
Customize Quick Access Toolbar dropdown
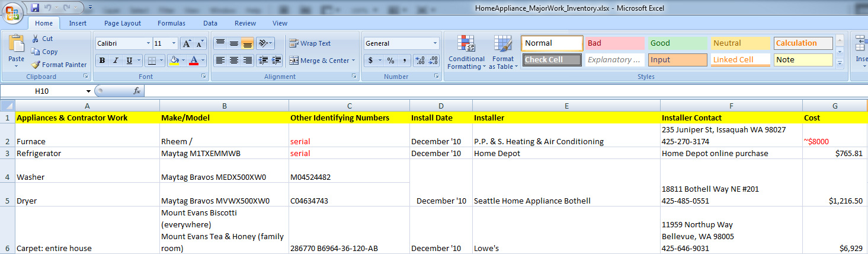click(90, 8)
